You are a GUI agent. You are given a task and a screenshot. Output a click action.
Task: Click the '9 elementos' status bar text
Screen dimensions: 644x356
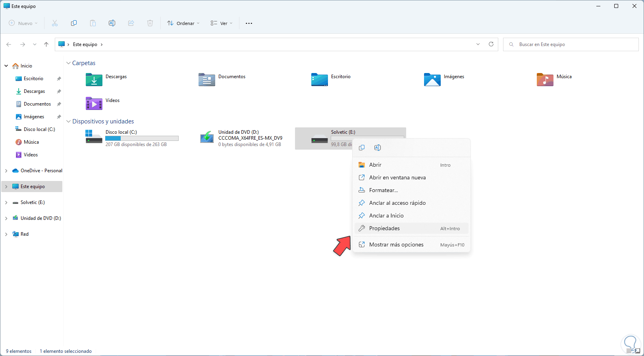[x=19, y=351]
